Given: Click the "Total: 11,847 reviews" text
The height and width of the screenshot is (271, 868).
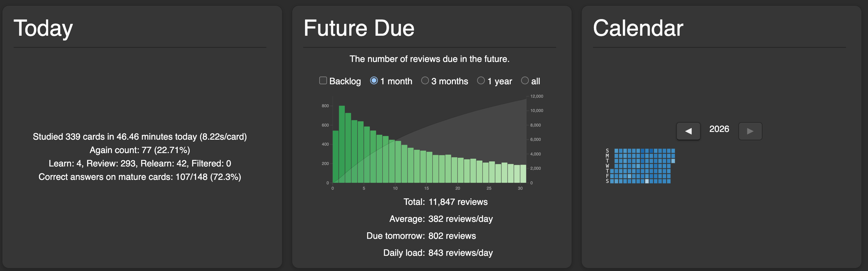Looking at the screenshot, I should pyautogui.click(x=445, y=202).
